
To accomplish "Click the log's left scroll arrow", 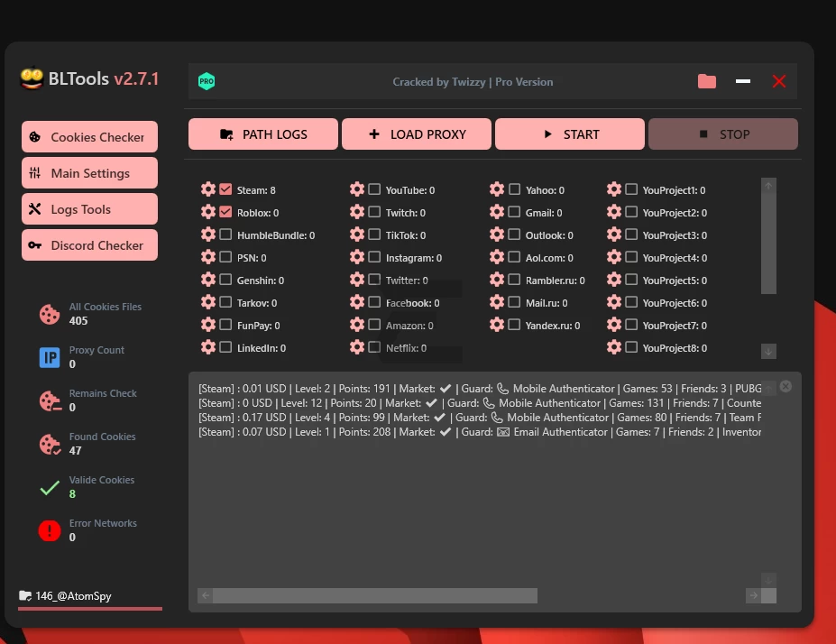I will (206, 595).
